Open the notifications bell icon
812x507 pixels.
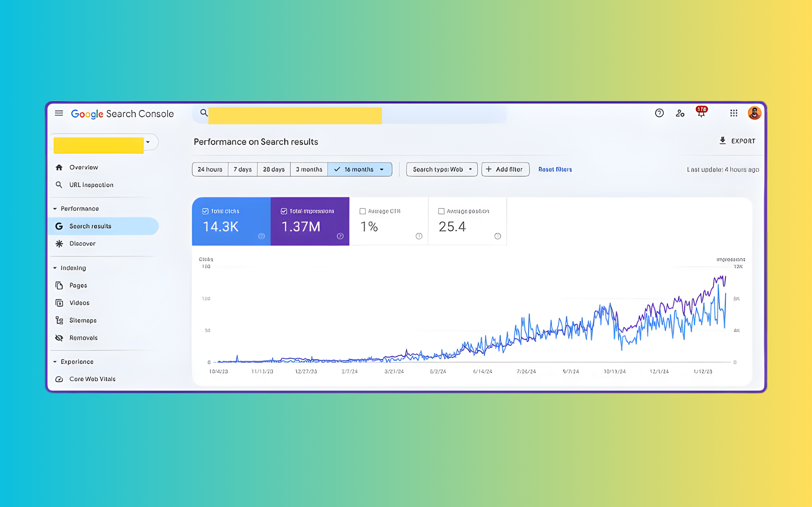click(701, 113)
